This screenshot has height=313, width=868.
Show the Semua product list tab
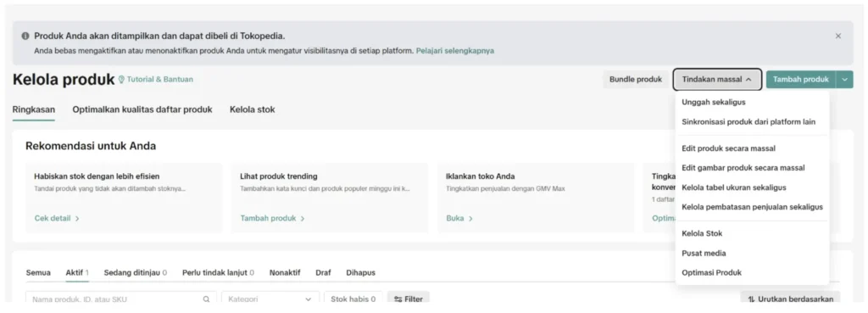[x=38, y=272]
